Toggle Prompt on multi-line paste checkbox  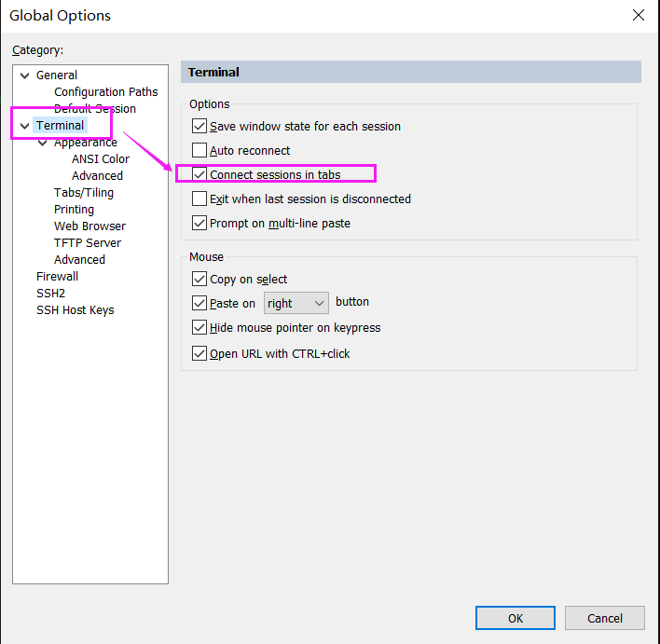(x=199, y=223)
